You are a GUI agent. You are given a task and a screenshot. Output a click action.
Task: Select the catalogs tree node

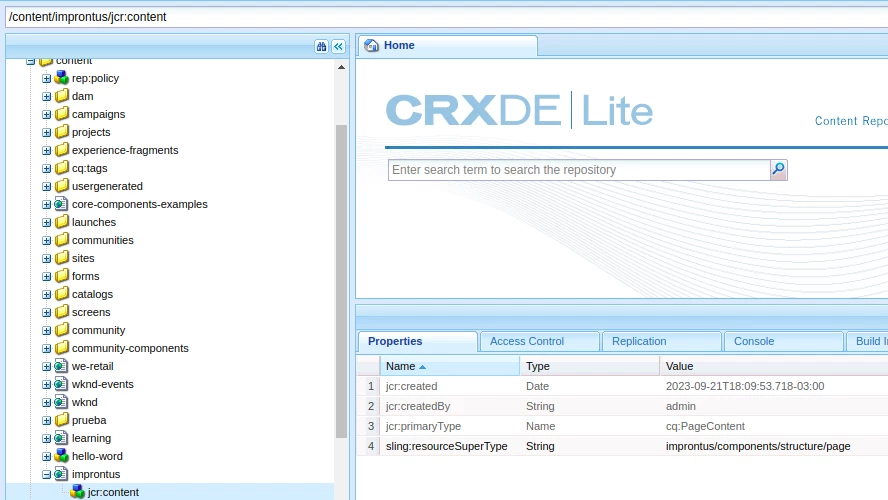click(x=92, y=294)
